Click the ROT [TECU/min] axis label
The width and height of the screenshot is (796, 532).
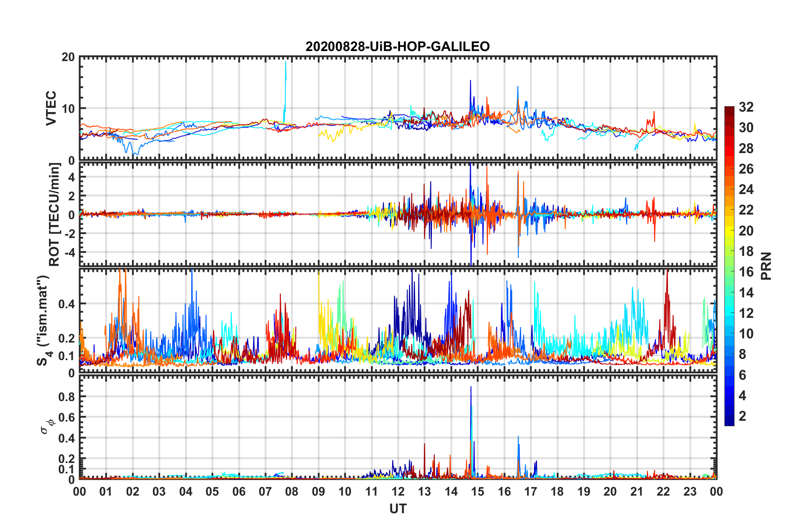click(x=54, y=215)
